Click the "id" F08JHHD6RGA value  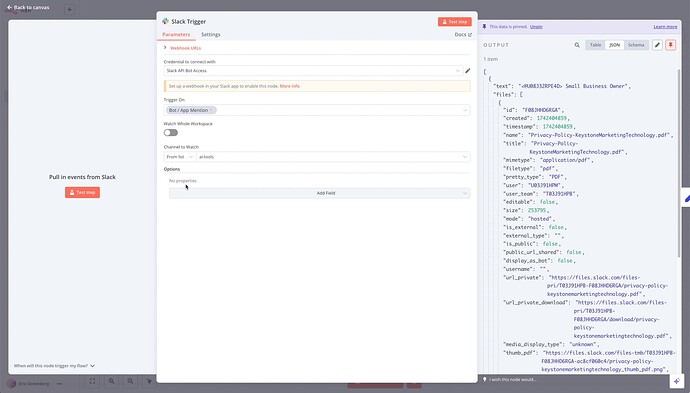pyautogui.click(x=542, y=110)
